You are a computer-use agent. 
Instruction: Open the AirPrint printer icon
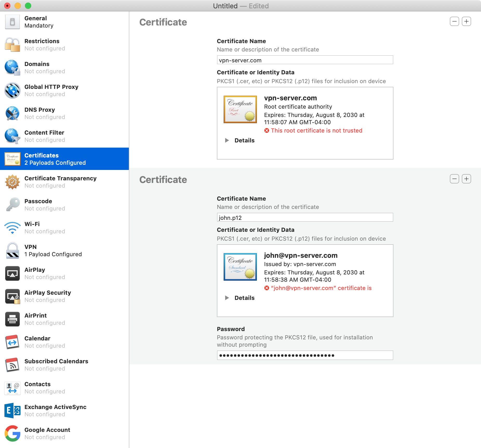click(12, 319)
